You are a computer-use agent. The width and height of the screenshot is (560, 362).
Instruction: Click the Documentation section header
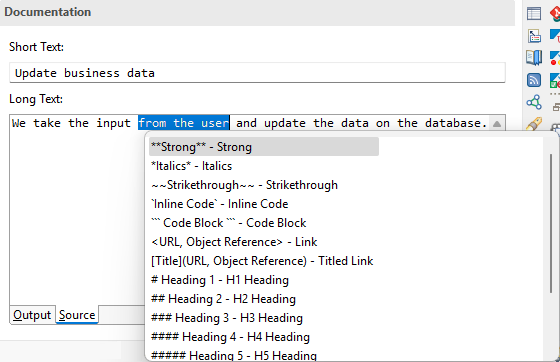click(257, 12)
